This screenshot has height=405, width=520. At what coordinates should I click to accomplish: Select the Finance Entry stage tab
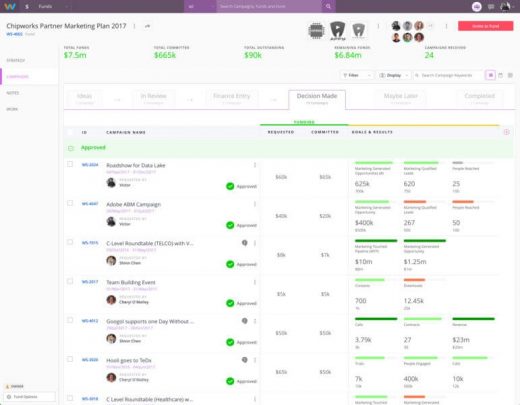point(232,99)
